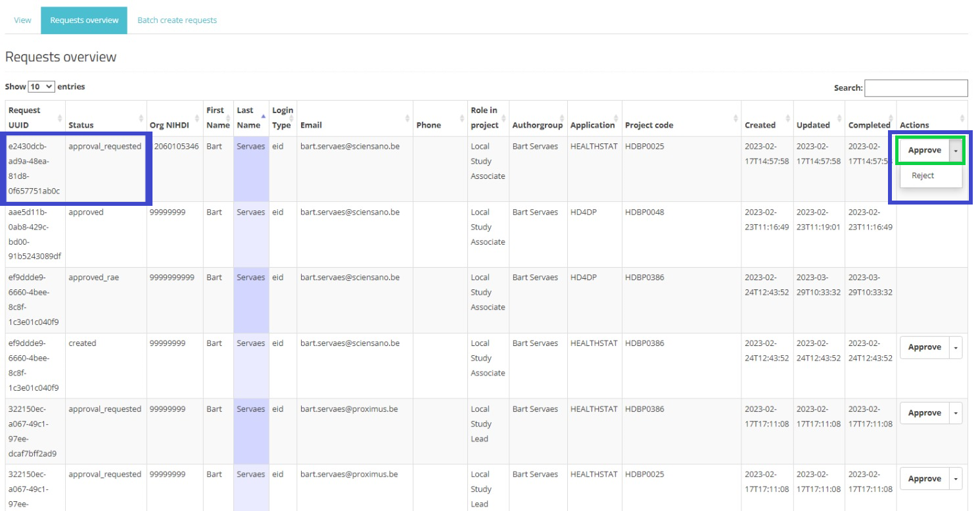The width and height of the screenshot is (980, 511).
Task: Switch to the View tab
Action: coord(22,20)
